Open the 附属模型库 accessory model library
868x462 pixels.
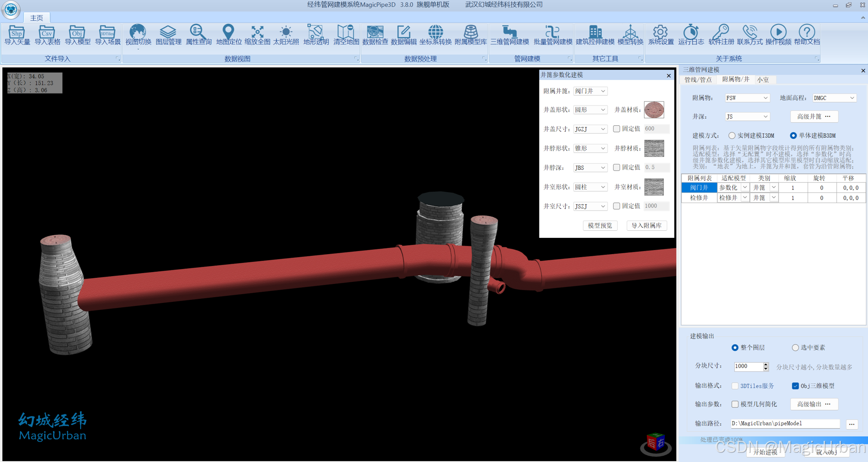(471, 35)
